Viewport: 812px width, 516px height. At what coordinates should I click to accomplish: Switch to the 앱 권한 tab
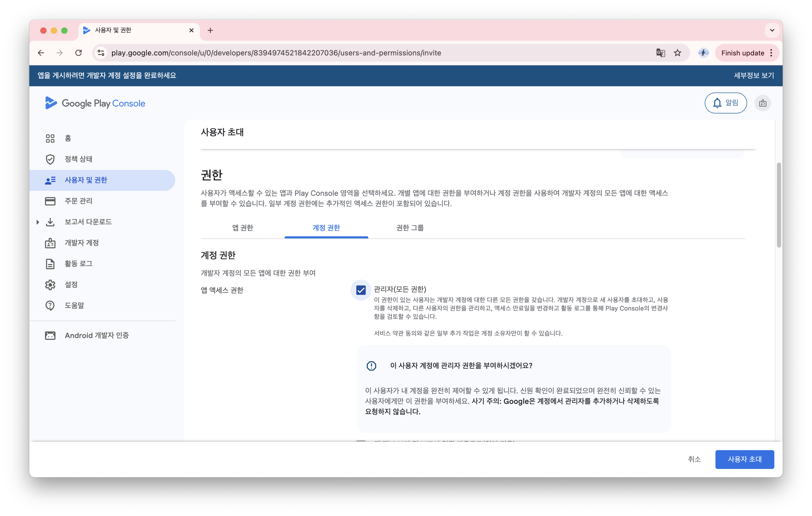tap(242, 227)
